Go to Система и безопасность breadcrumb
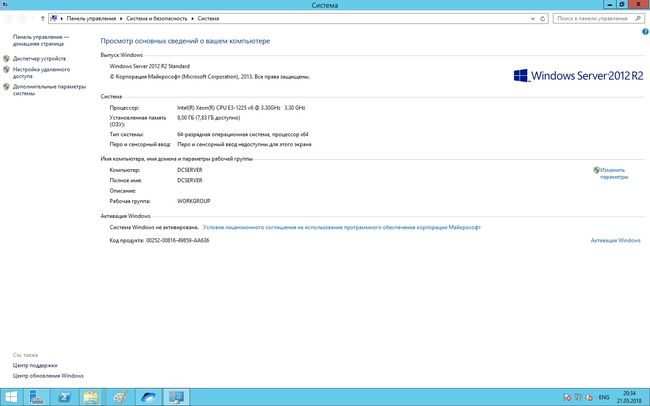The width and height of the screenshot is (650, 406). click(x=157, y=19)
